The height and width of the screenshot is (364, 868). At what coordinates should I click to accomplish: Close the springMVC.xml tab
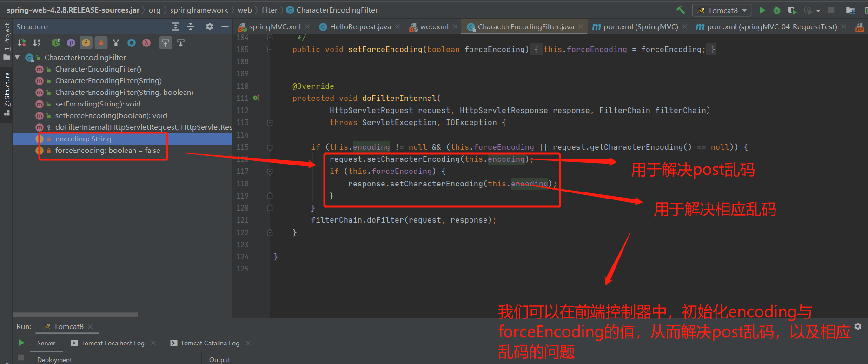tap(308, 26)
